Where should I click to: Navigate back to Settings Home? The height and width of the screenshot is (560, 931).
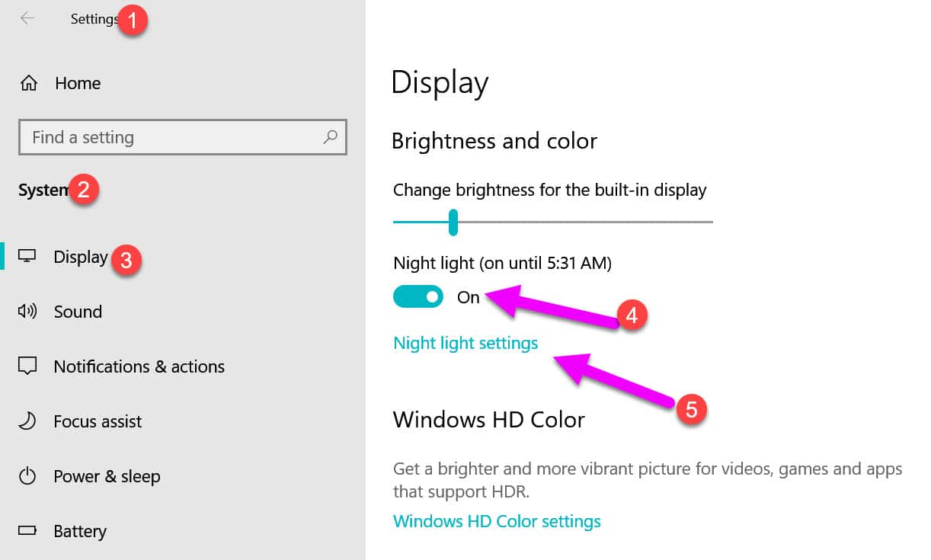click(x=77, y=82)
